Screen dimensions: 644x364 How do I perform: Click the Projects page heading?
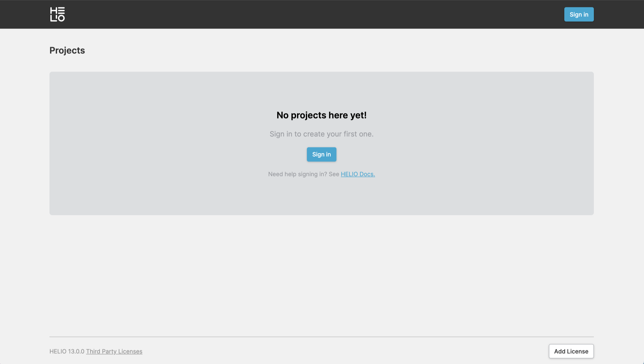[x=67, y=50]
